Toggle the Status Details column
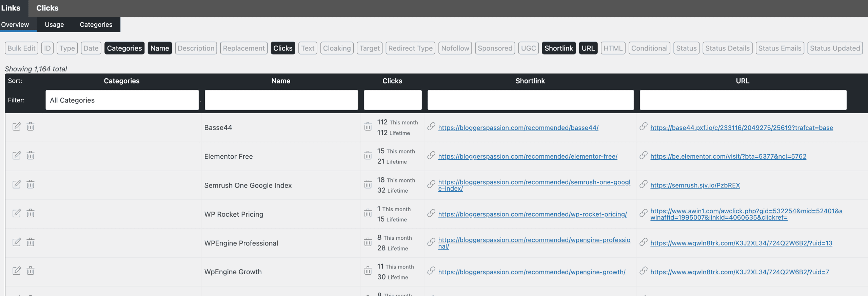This screenshot has height=296, width=868. [x=727, y=48]
